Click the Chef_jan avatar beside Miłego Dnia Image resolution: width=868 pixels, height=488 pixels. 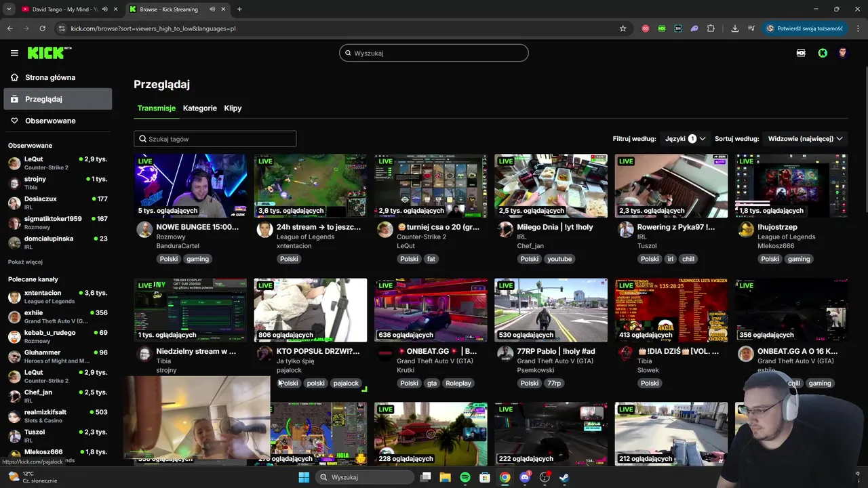coord(505,229)
